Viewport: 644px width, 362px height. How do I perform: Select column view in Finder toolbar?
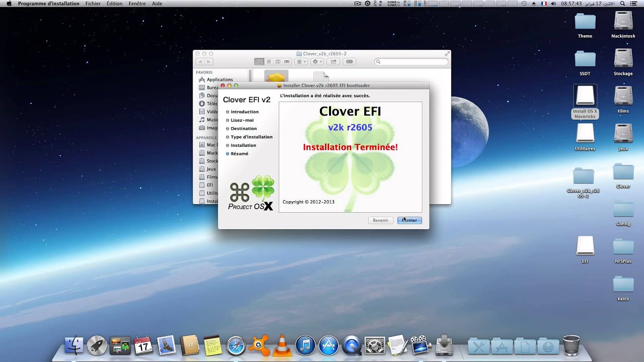pos(277,61)
